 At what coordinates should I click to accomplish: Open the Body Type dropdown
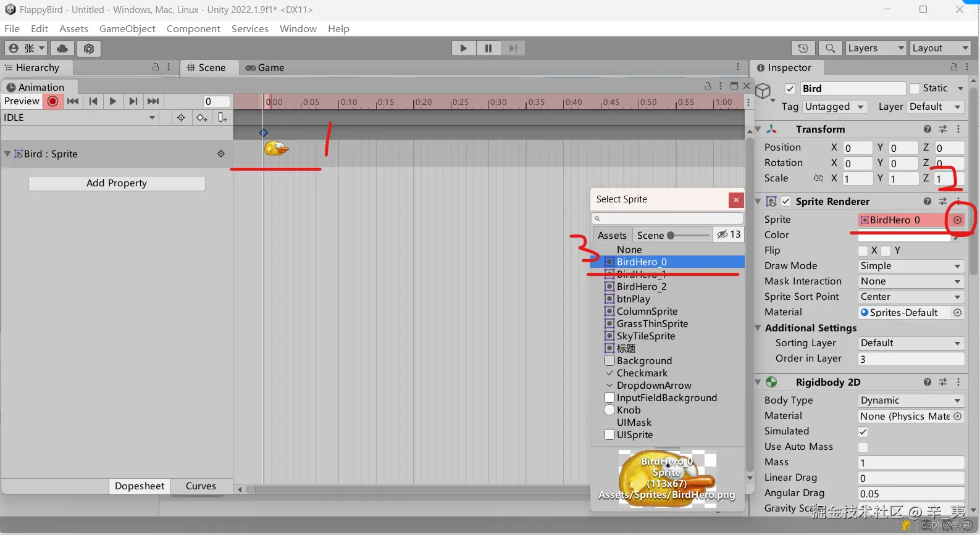911,400
